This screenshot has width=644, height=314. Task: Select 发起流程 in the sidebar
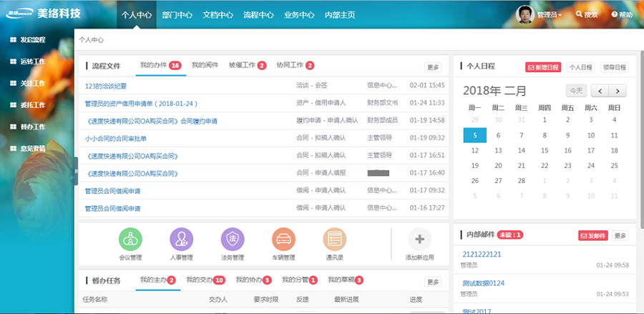(x=33, y=40)
